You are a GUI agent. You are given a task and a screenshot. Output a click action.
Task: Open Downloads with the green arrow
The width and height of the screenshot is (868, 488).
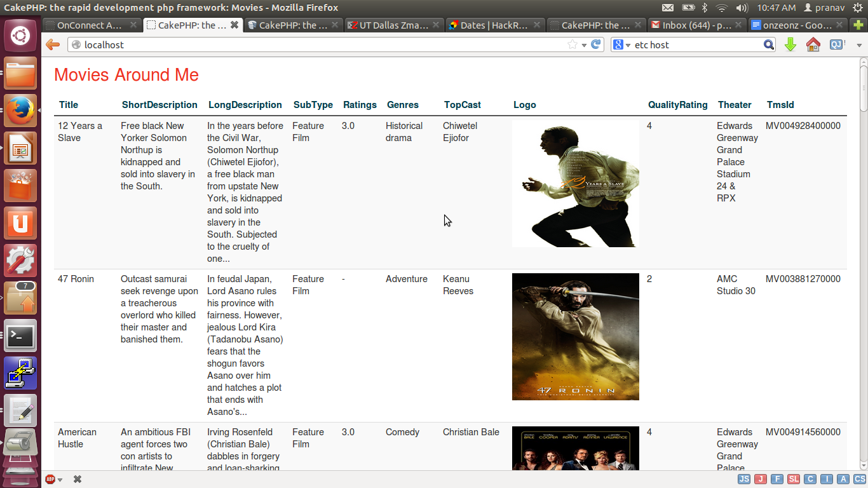(x=790, y=44)
